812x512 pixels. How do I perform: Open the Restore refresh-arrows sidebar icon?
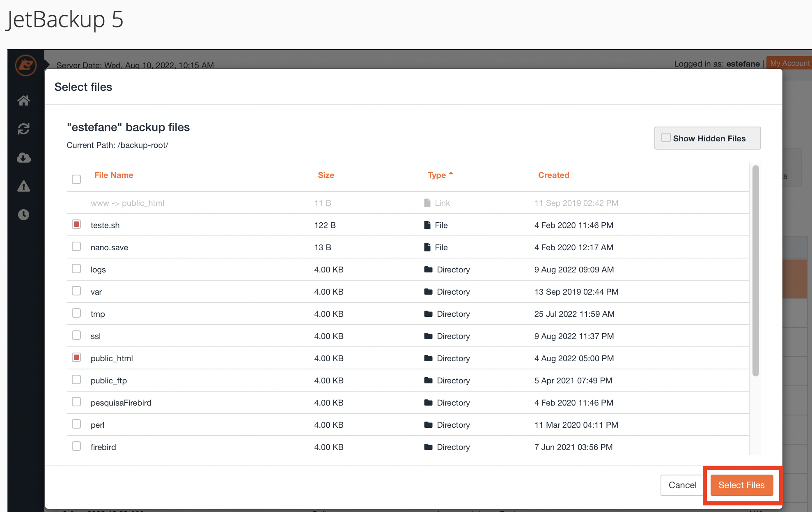[x=24, y=129]
